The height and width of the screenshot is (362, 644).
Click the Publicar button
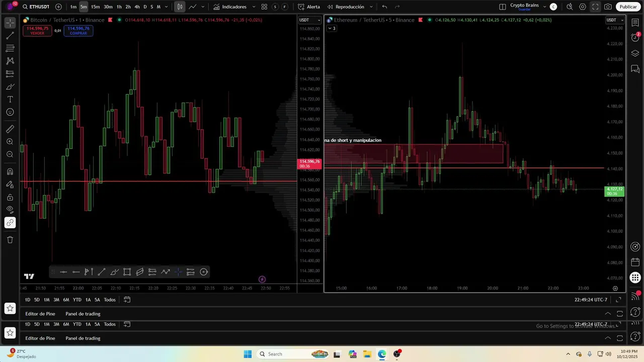tap(628, 7)
